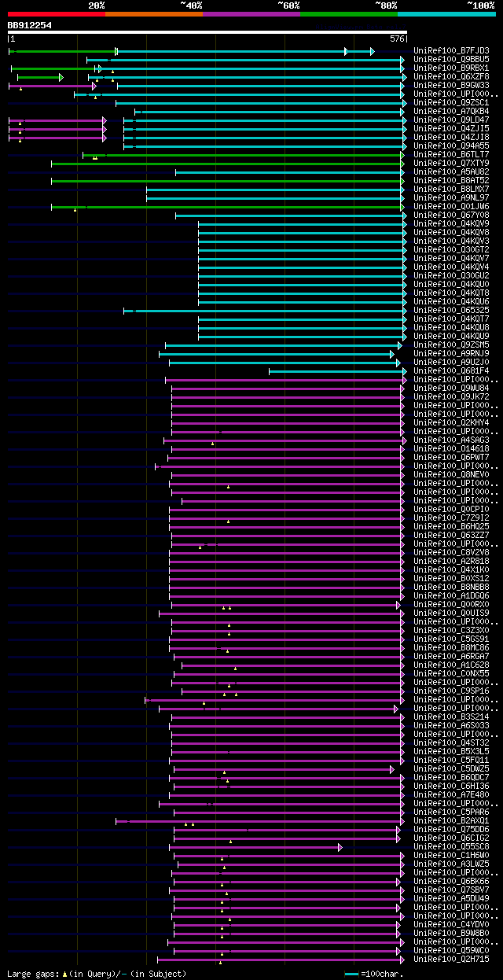Select the UniRef100_Q4KQV9 label
503x980 pixels.
click(451, 223)
